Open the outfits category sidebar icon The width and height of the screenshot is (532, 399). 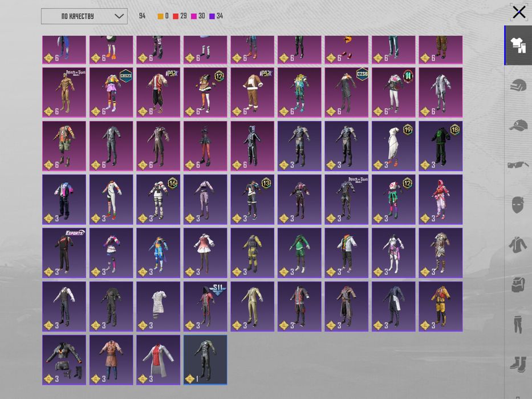click(x=518, y=45)
